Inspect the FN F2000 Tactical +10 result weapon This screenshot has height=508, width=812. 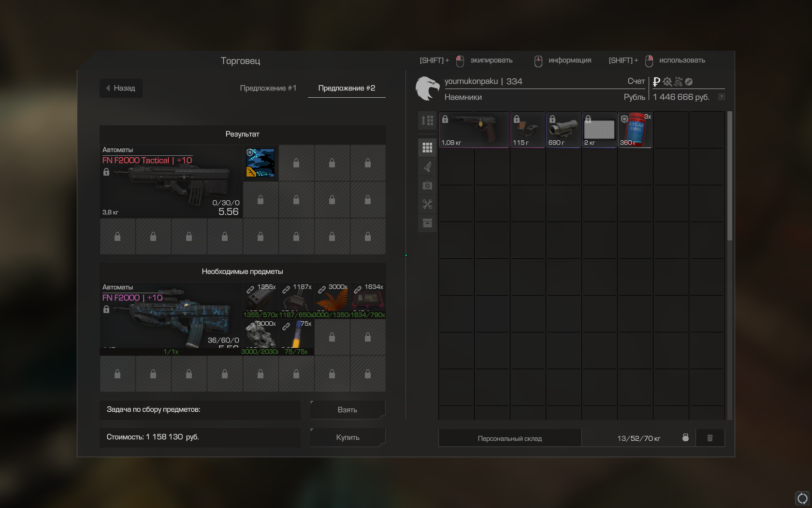(x=171, y=181)
